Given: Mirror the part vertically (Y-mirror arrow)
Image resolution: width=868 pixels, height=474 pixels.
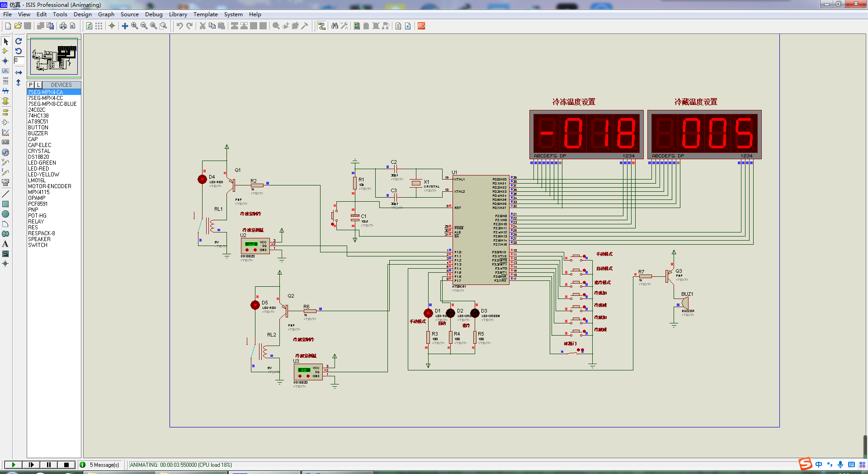Looking at the screenshot, I should (19, 83).
